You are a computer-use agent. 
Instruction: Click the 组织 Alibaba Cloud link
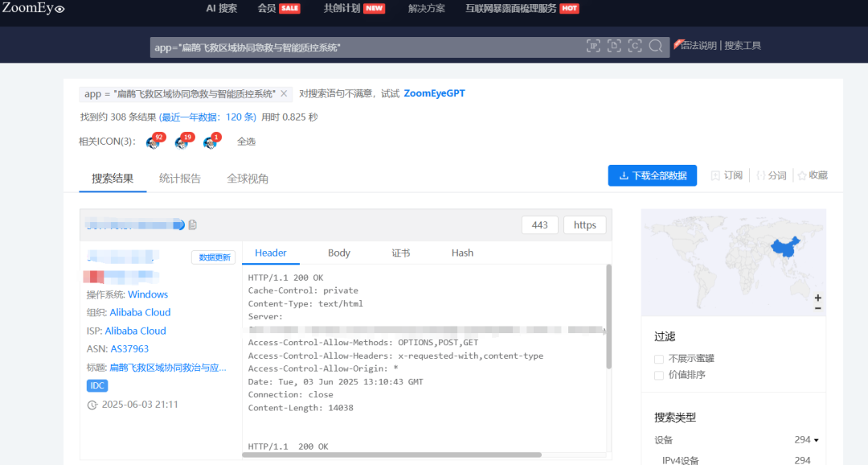pos(140,312)
